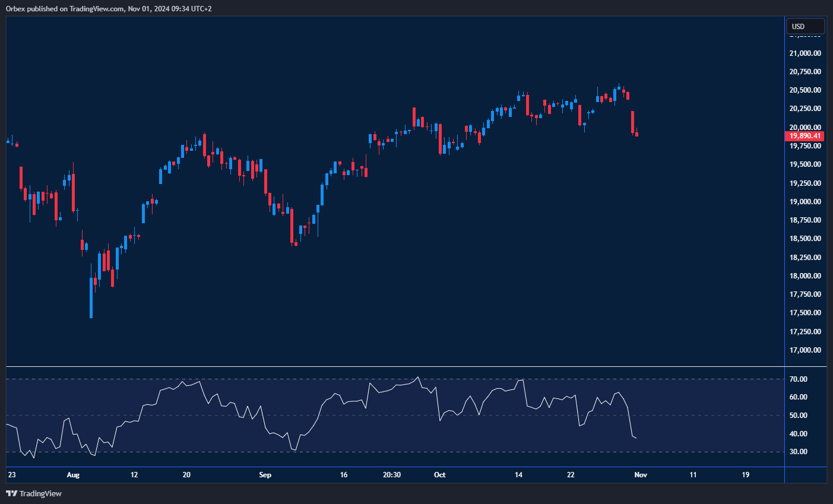The width and height of the screenshot is (833, 504).
Task: Click the red current price tag 19,890.41
Action: click(x=804, y=135)
